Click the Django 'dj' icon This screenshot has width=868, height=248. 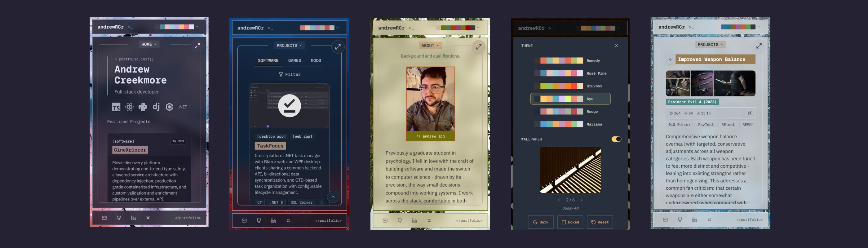pos(156,107)
